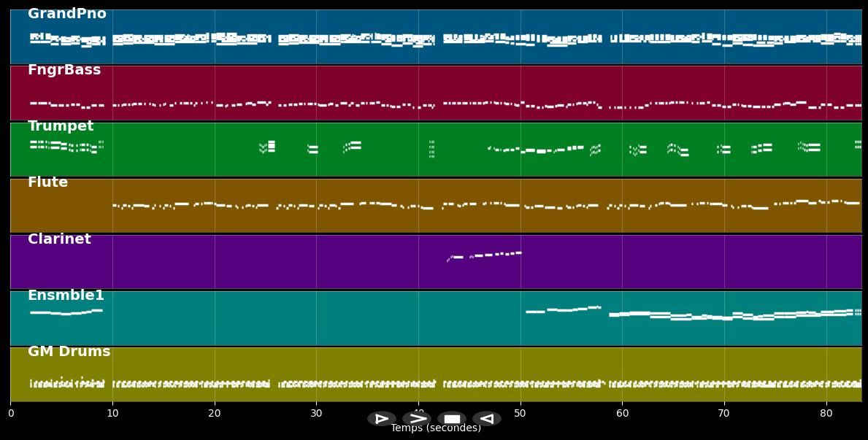Click the Ensmble1 track label
The width and height of the screenshot is (868, 440).
[66, 296]
